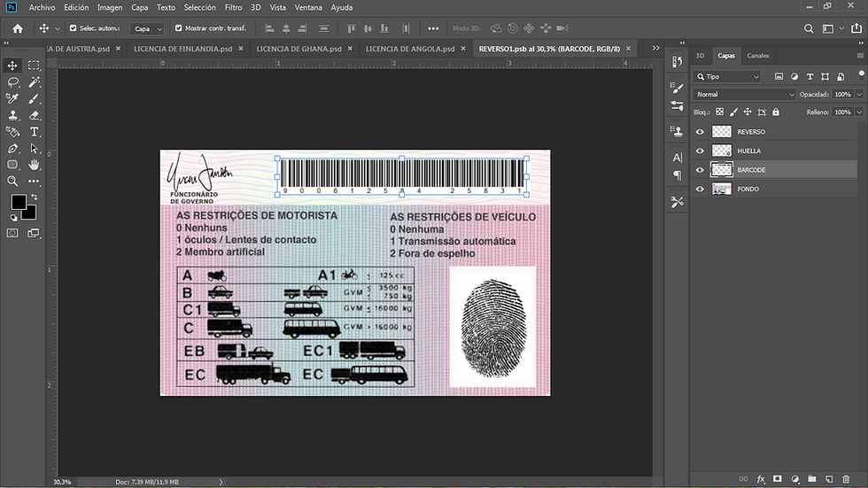
Task: Open the share icon in options bar
Action: click(x=856, y=28)
